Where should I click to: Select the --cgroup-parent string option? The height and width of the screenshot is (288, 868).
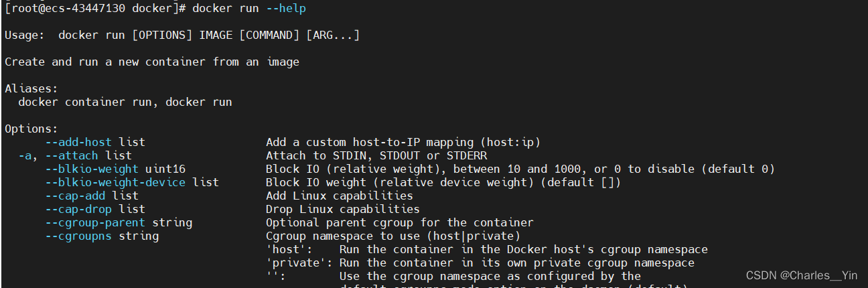pyautogui.click(x=119, y=222)
